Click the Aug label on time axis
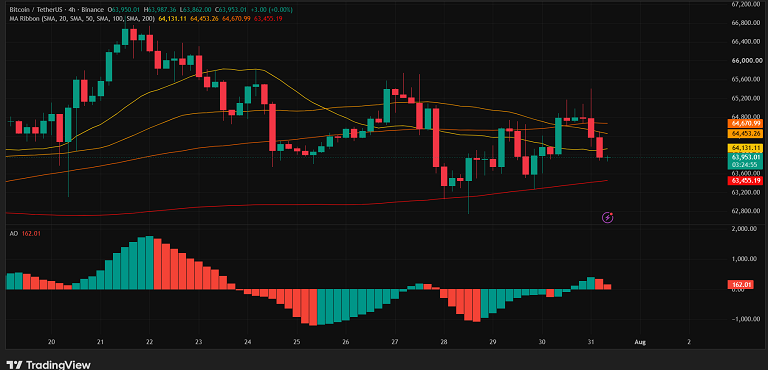Image resolution: width=768 pixels, height=370 pixels. (x=640, y=342)
